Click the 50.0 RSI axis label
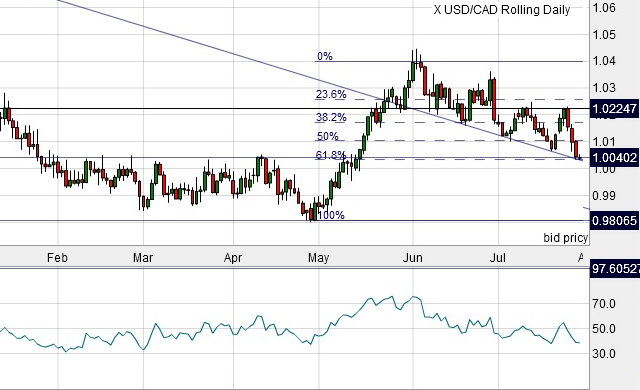 coord(604,329)
